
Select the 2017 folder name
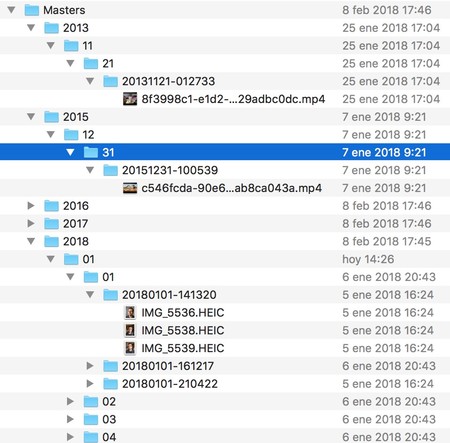point(76,223)
